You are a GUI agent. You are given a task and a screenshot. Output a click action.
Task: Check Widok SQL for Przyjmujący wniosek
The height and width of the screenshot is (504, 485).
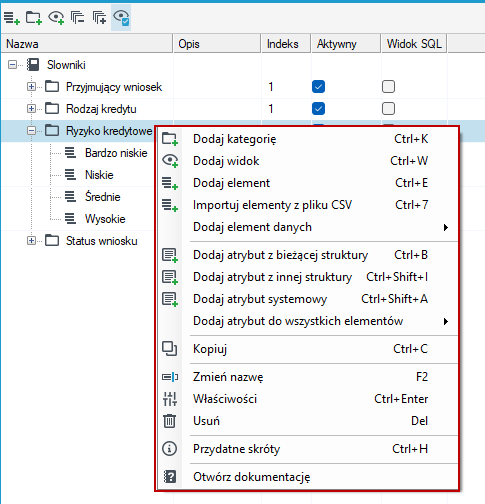388,87
